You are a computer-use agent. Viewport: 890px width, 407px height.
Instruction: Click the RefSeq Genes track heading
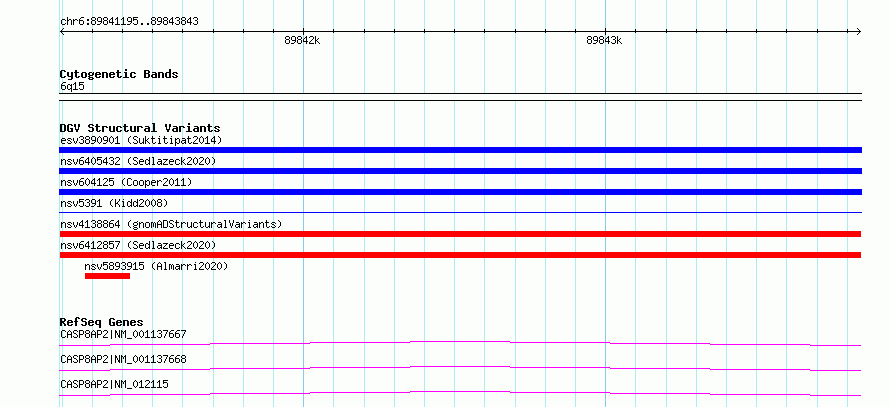[x=102, y=322]
